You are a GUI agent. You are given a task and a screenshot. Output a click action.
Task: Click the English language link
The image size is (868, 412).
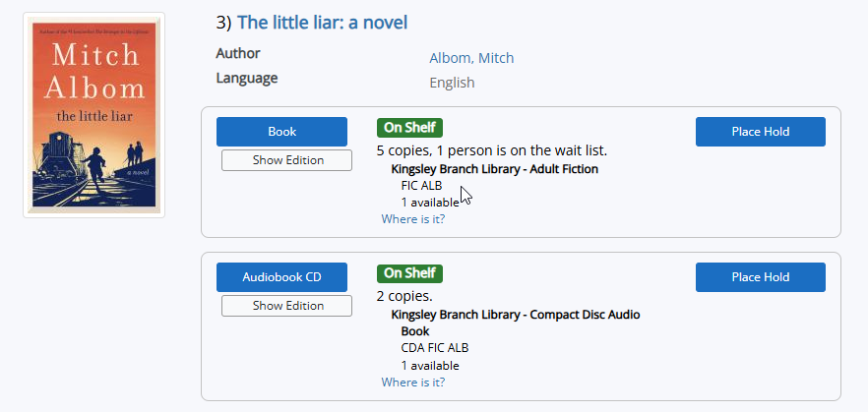click(452, 83)
